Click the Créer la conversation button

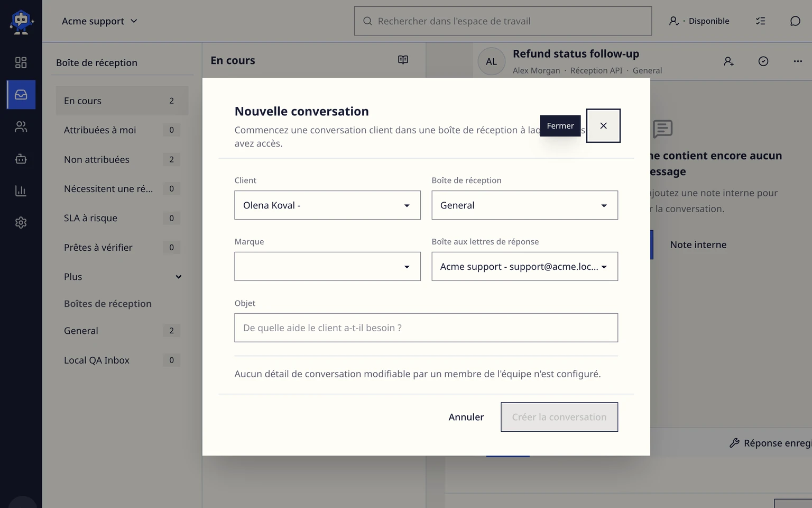(559, 417)
